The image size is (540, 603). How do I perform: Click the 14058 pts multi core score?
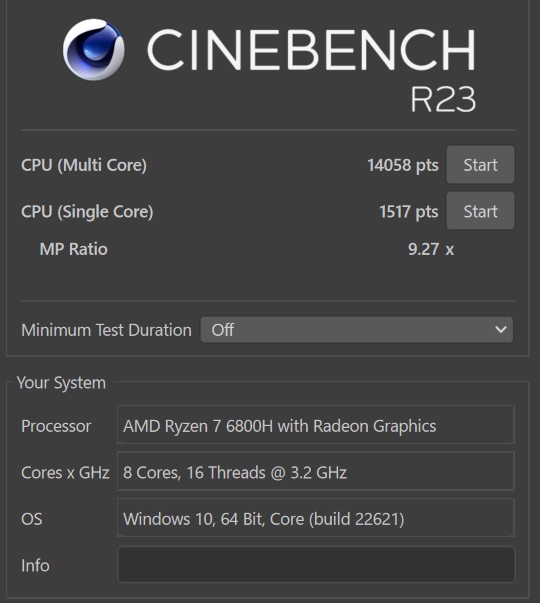click(x=403, y=165)
